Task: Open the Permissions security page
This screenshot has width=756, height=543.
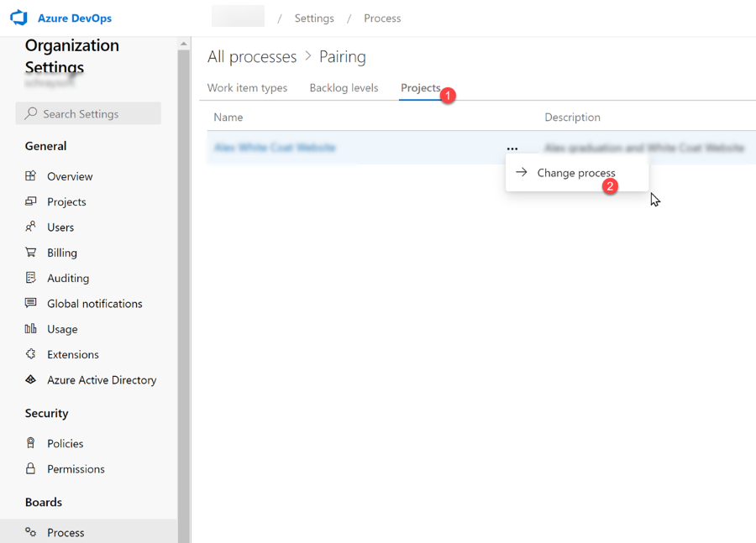Action: pyautogui.click(x=76, y=469)
